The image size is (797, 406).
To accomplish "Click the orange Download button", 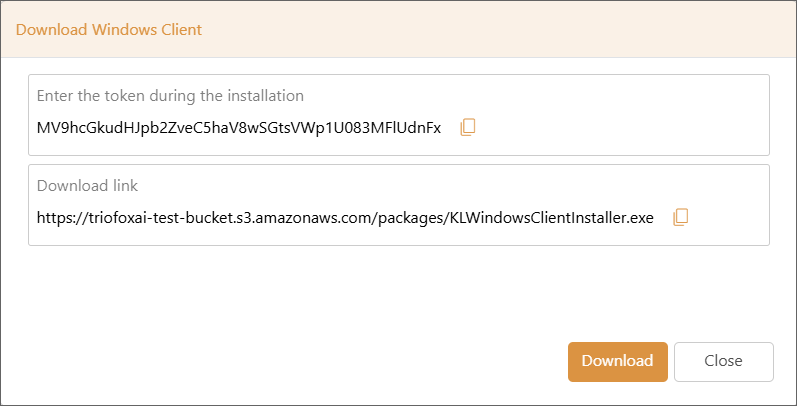I will point(618,361).
